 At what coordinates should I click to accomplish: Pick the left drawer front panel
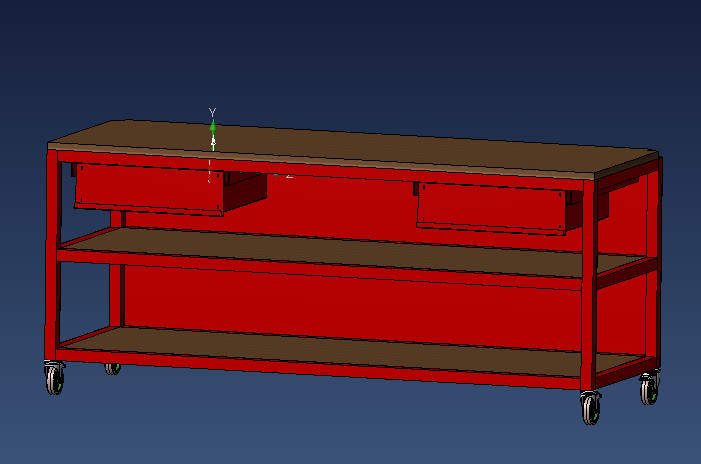pyautogui.click(x=149, y=188)
